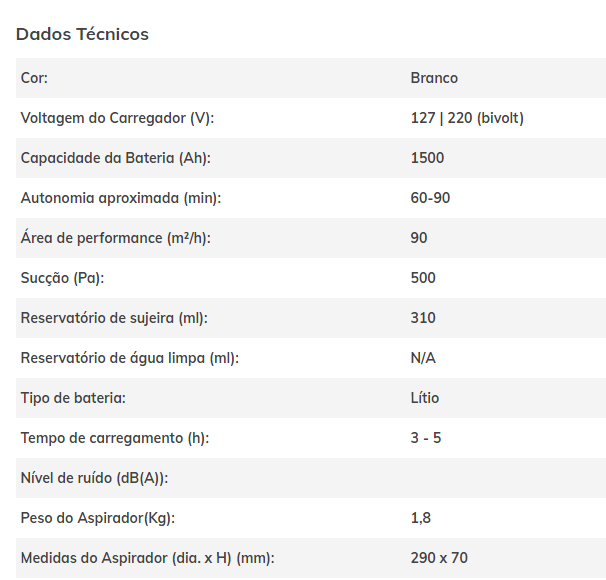
Task: Click the "Tempo de carregamento (h):" label
Action: [x=114, y=438]
